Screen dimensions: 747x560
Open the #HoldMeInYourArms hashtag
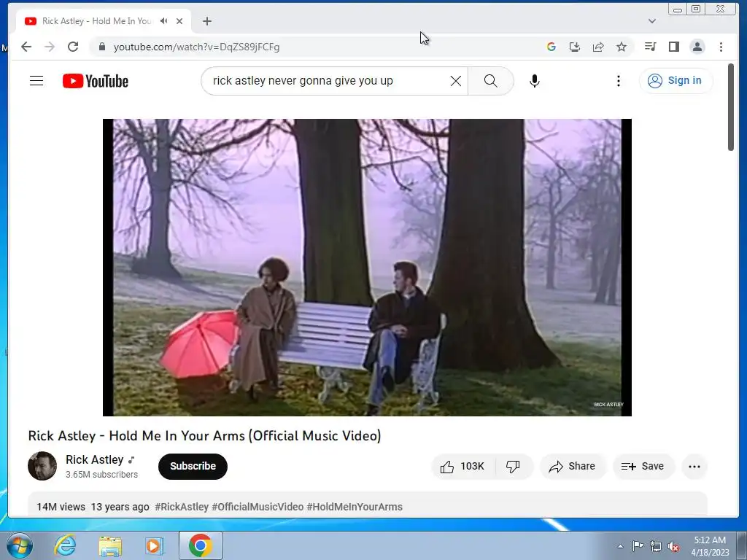355,507
